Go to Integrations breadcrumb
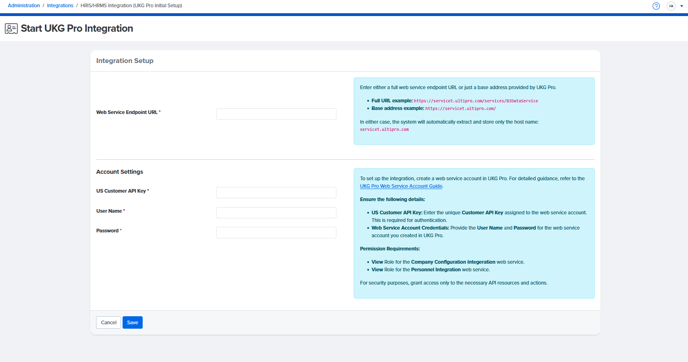This screenshot has width=688, height=362. click(60, 6)
